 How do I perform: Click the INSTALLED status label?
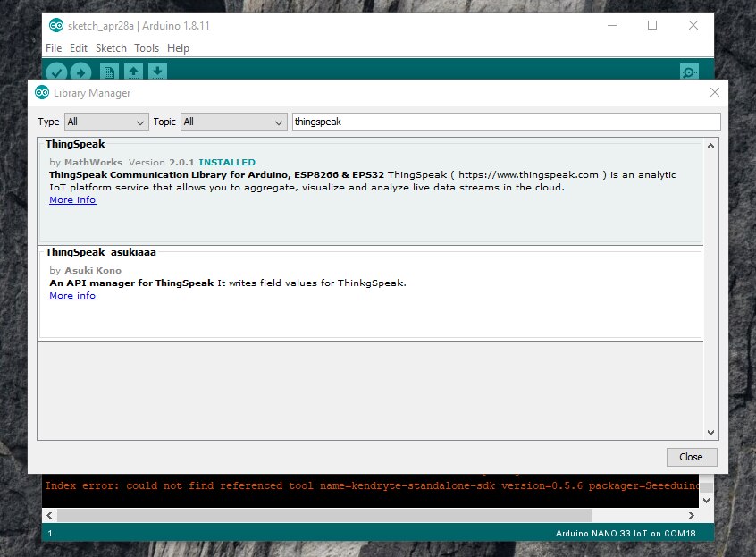227,163
